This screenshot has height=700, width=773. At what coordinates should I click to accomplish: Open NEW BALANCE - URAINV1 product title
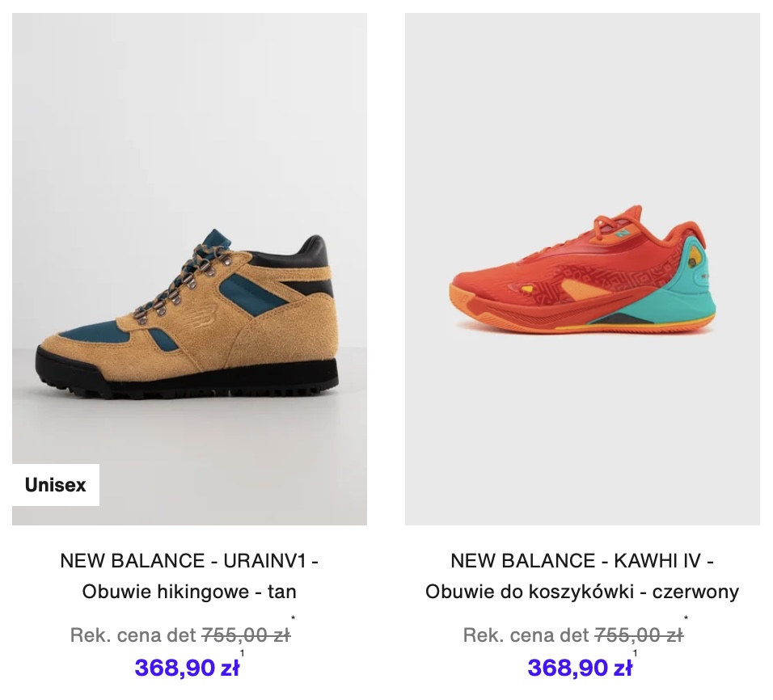(x=189, y=560)
